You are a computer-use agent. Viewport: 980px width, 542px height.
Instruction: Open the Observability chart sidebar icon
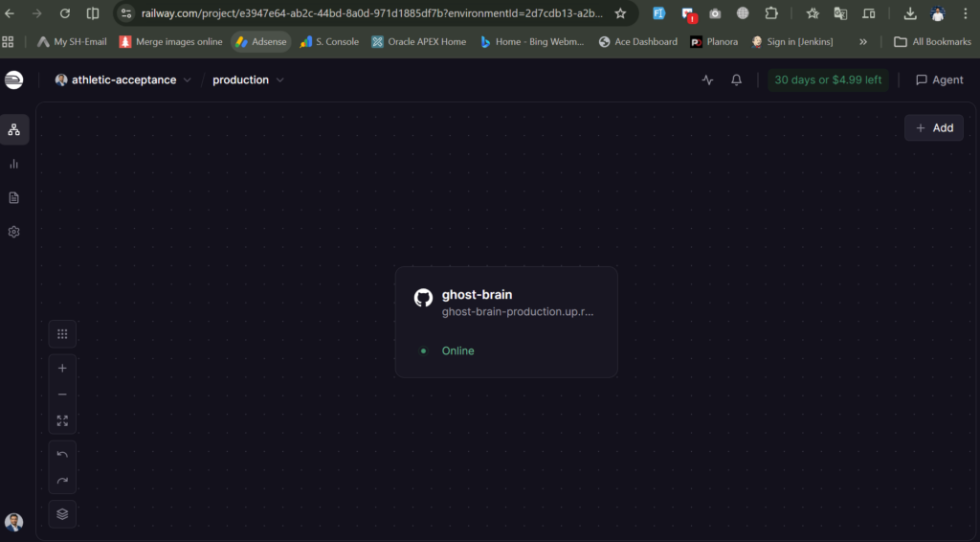click(x=14, y=164)
